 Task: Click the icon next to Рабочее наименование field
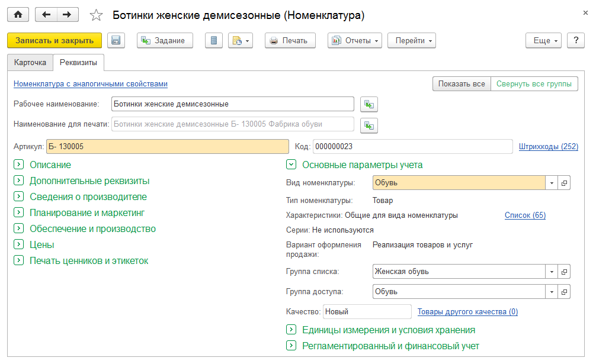pyautogui.click(x=369, y=104)
